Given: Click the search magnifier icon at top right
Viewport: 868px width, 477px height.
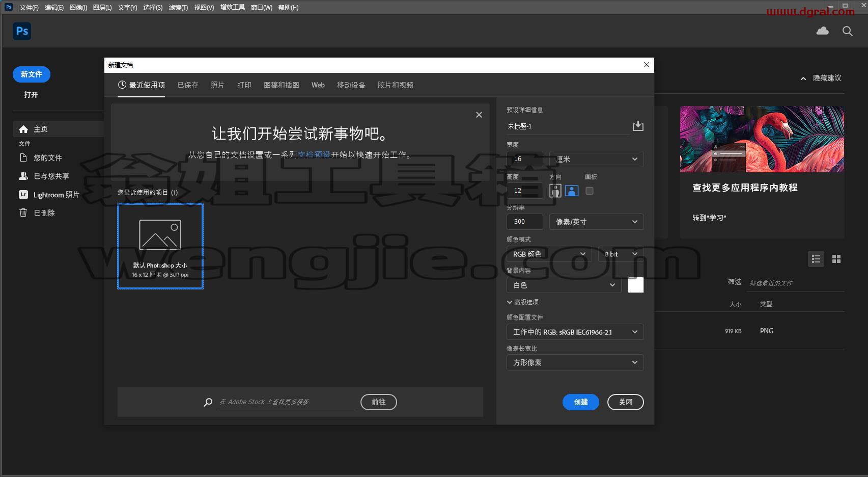Looking at the screenshot, I should 848,31.
